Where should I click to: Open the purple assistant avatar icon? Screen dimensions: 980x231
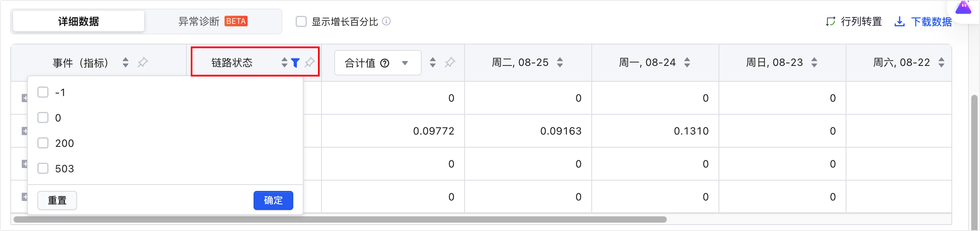pos(963,7)
